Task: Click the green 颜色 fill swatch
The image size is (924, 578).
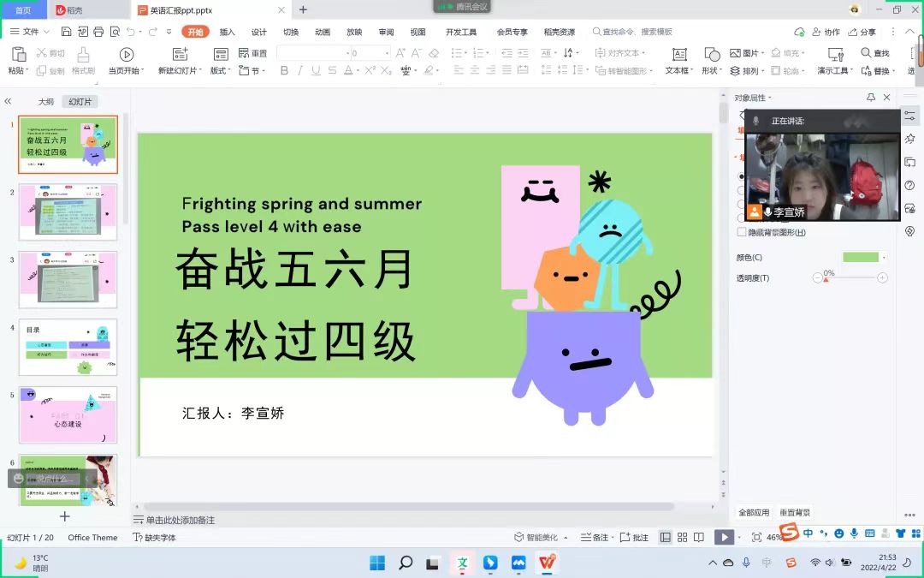Action: [x=861, y=257]
